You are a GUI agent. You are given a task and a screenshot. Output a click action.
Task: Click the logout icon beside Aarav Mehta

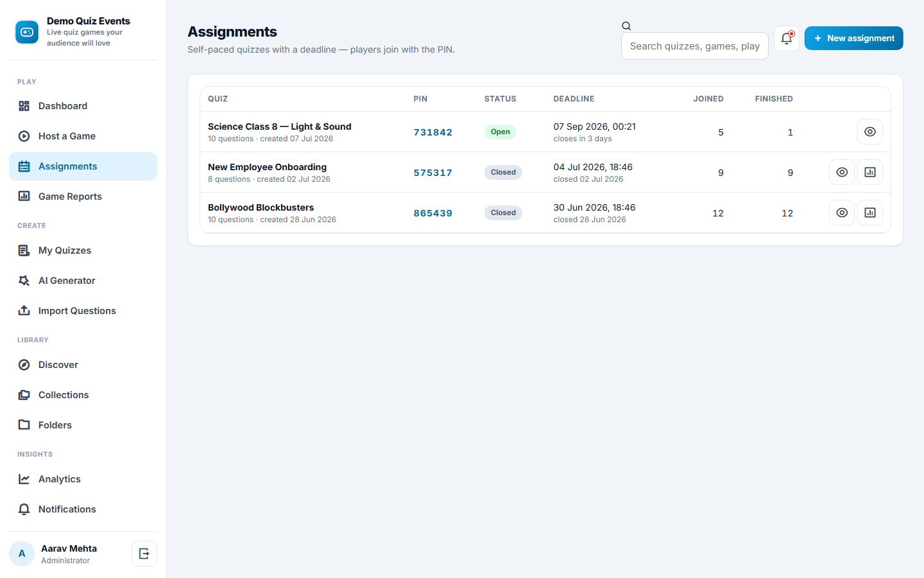pos(144,554)
